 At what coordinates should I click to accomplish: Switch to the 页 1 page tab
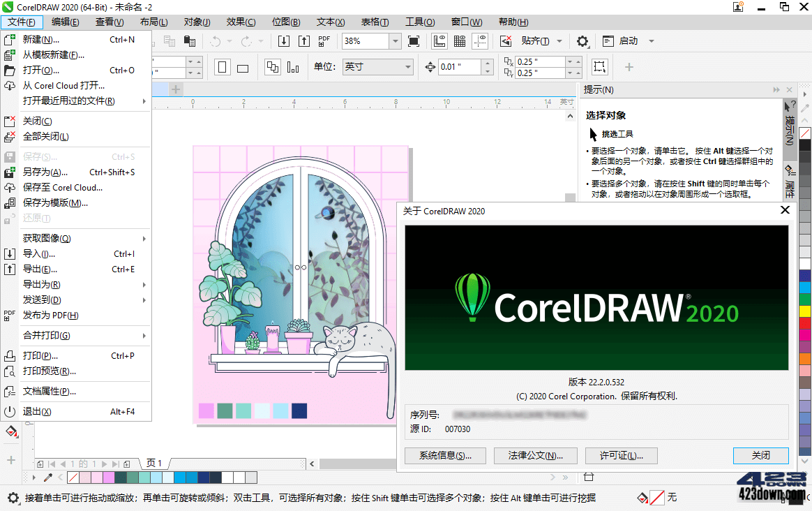(154, 463)
